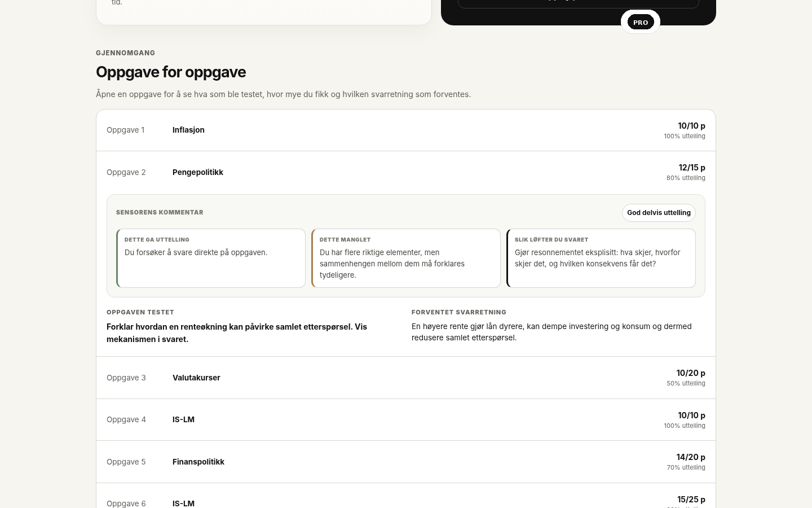Click the 'Finanspolitikk' topic title
812x508 pixels.
tap(198, 462)
